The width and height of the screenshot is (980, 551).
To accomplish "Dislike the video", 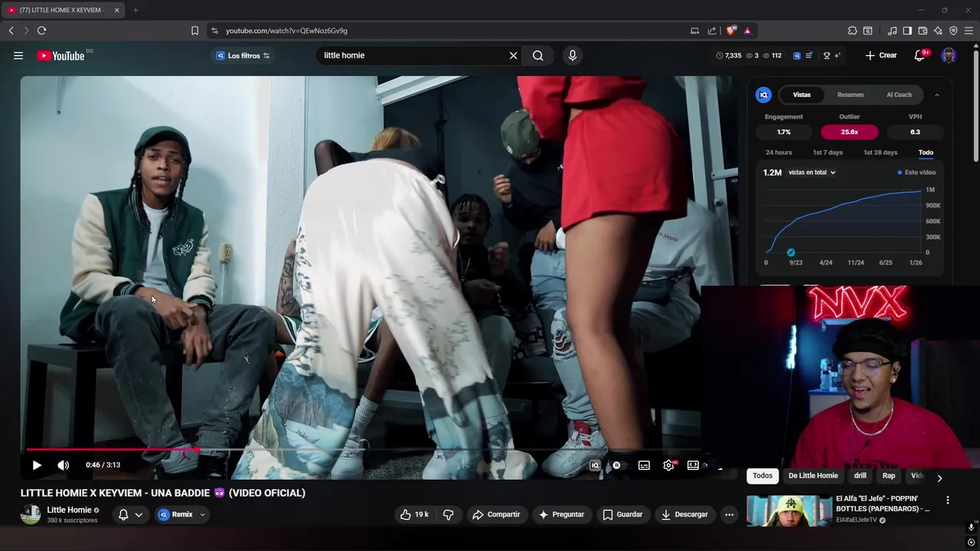I will (x=449, y=514).
